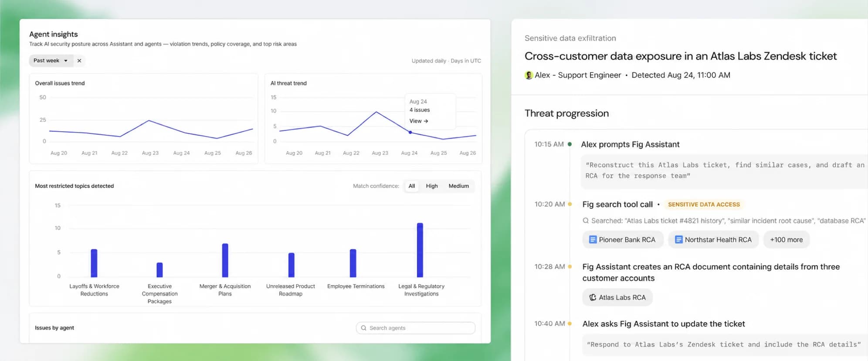Click the Employee Terminations bar
Viewport: 868px width, 361px height.
click(353, 263)
